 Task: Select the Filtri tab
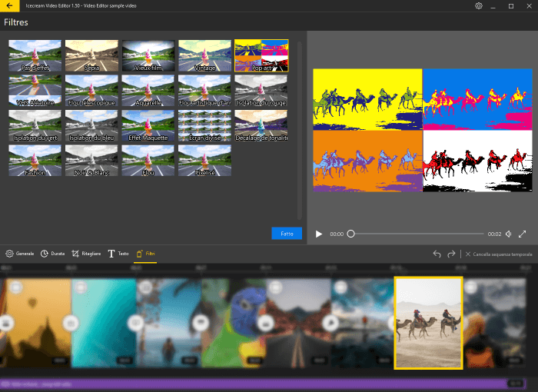[x=145, y=254]
